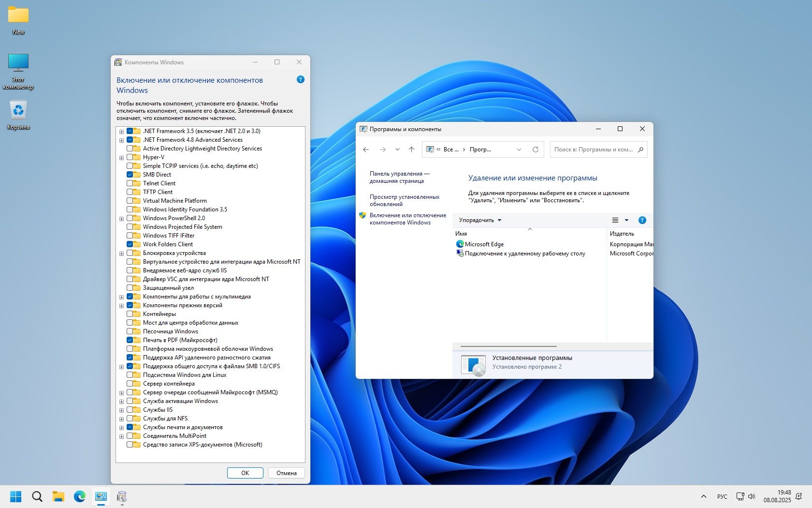Click the search field in Programs window
This screenshot has height=508, width=812.
tap(594, 149)
